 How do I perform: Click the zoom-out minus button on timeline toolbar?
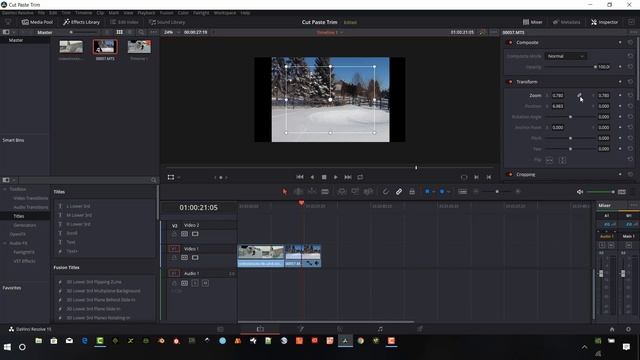(476, 191)
